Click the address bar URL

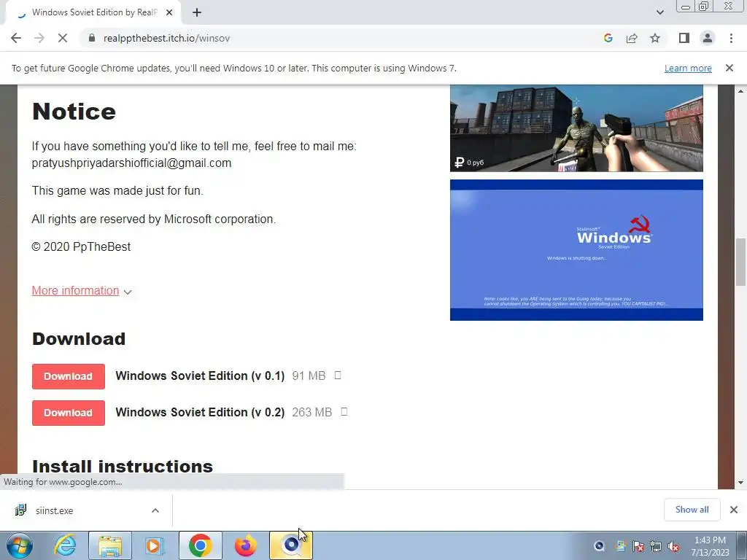[167, 38]
